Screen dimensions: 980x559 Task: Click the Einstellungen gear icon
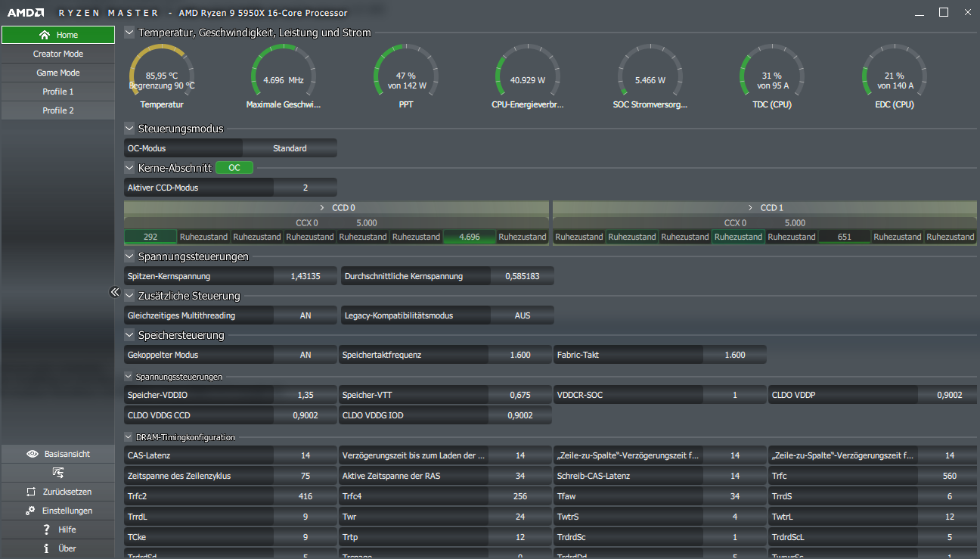[30, 511]
